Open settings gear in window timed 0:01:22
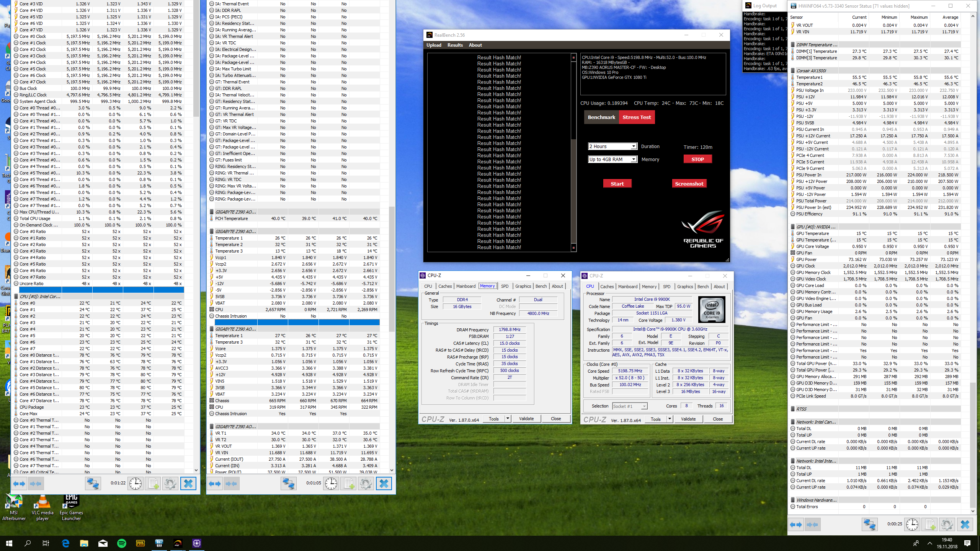Image resolution: width=980 pixels, height=551 pixels. (x=170, y=484)
